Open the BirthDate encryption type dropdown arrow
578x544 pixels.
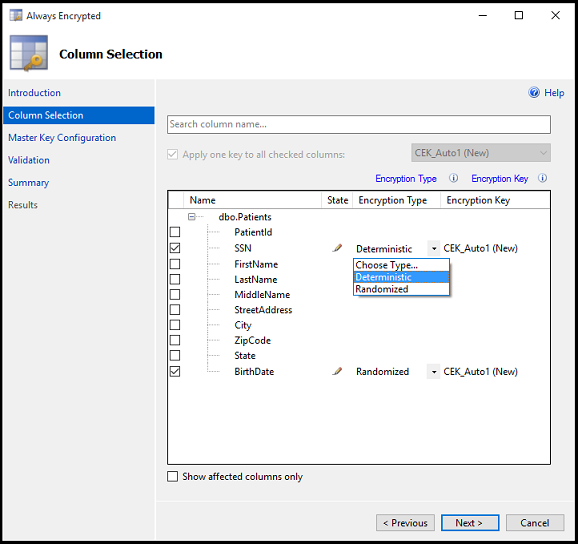tap(434, 372)
